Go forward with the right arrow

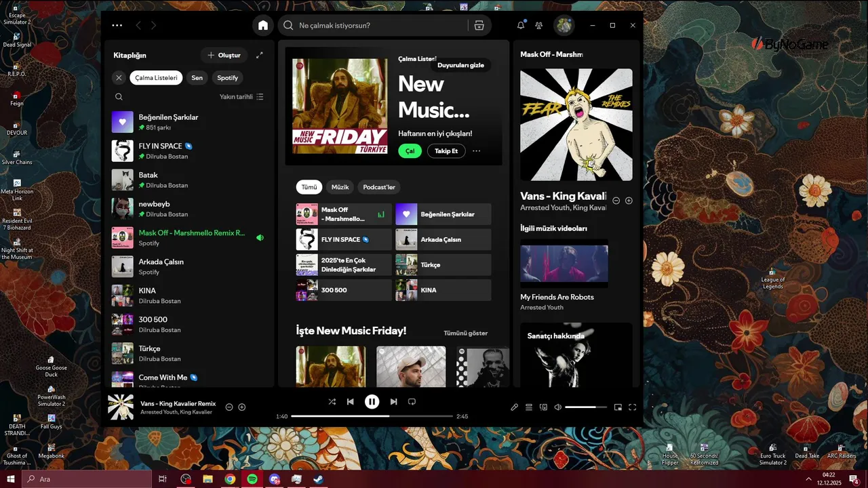153,25
